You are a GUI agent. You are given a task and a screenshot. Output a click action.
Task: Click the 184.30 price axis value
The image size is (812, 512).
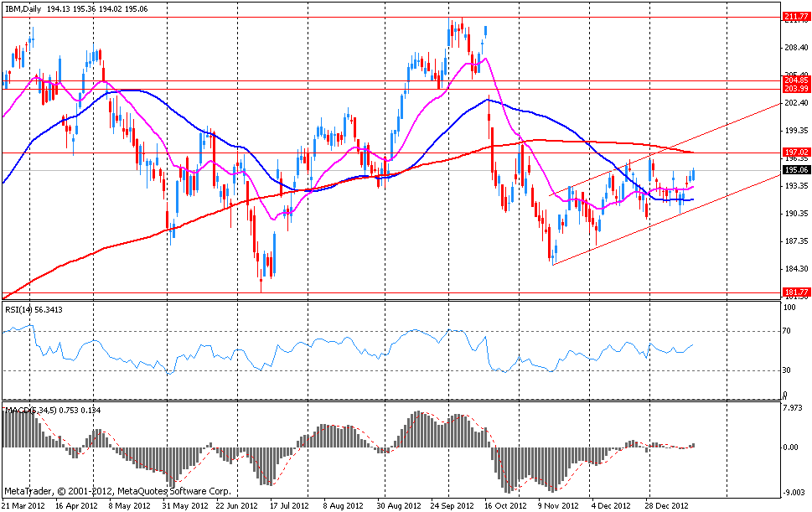pos(796,269)
